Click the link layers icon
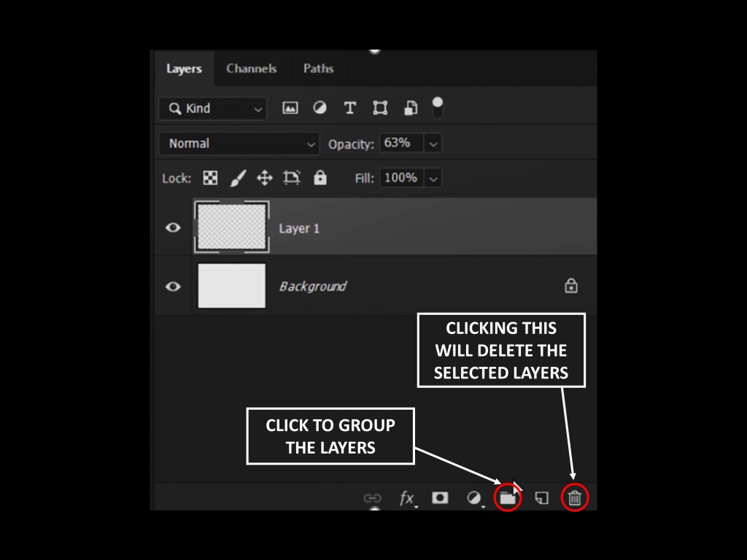The image size is (747, 560). (x=372, y=499)
